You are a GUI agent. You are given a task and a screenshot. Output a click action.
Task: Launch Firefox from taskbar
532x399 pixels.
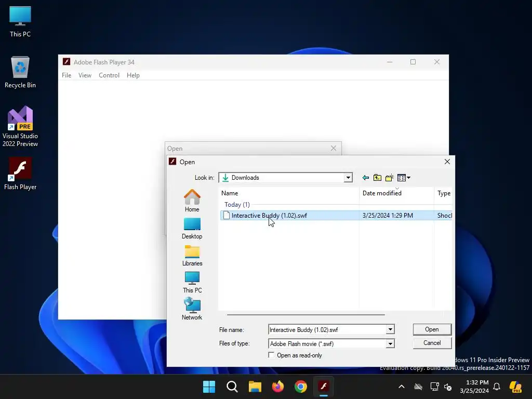pos(278,387)
